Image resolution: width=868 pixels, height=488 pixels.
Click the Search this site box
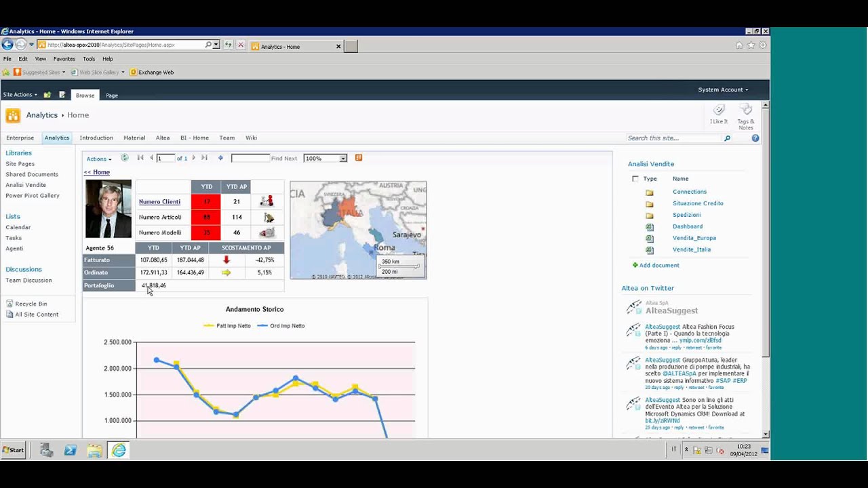674,138
